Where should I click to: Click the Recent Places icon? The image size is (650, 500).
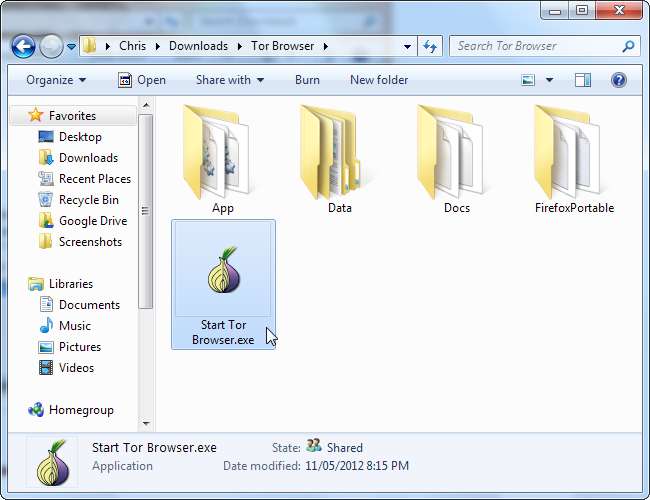click(x=46, y=179)
